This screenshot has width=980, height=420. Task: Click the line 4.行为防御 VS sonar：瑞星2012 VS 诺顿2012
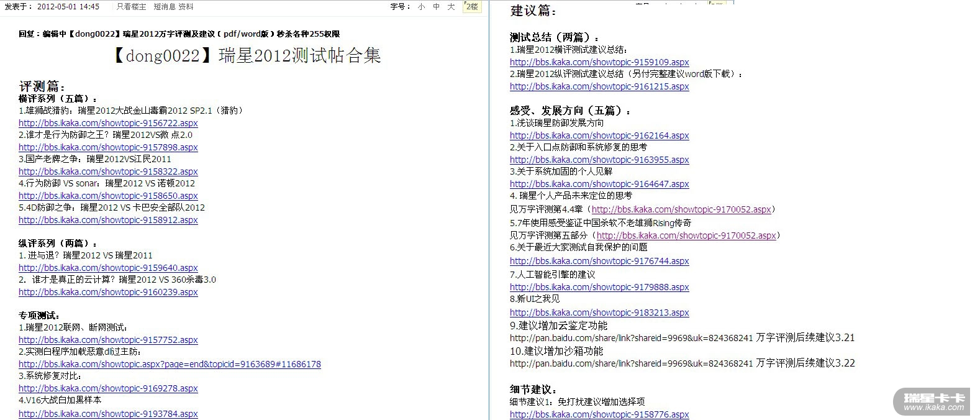107,183
